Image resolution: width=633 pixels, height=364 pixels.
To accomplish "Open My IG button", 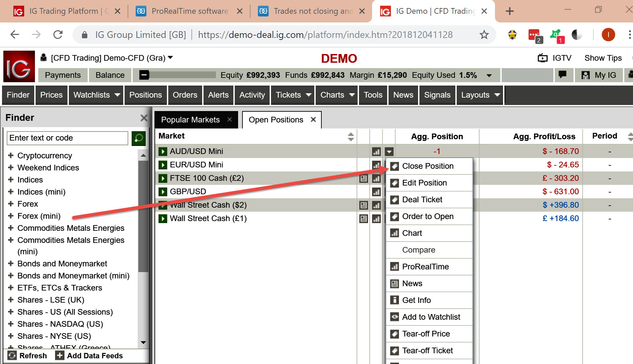I will (599, 75).
